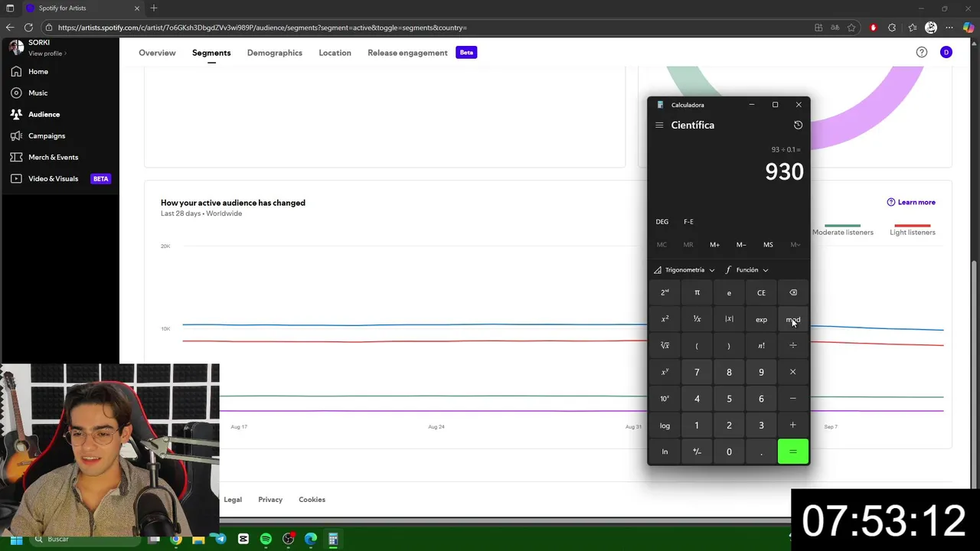The height and width of the screenshot is (551, 980).
Task: Click the M− memory subtract button
Action: [x=741, y=245]
